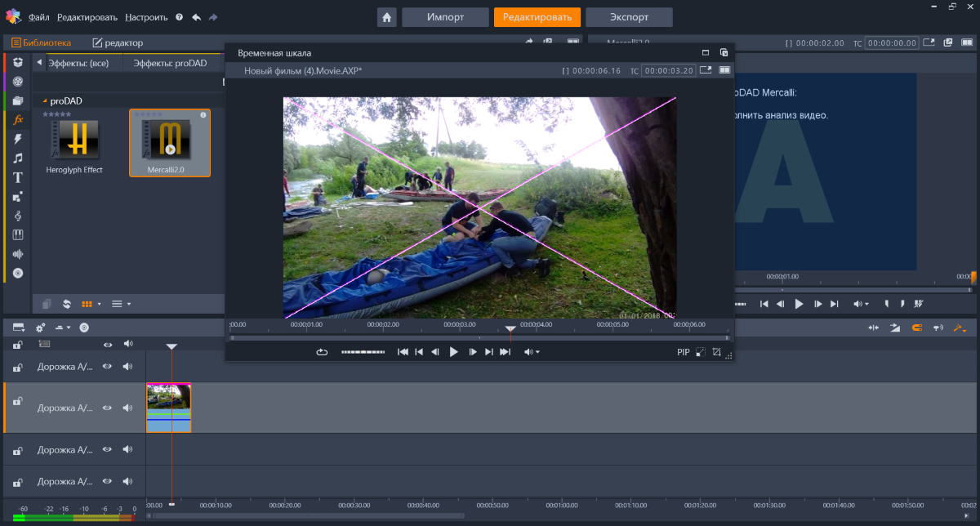Open the transitions lightning icon in sidebar
Screen dimensions: 980x526
tap(17, 139)
